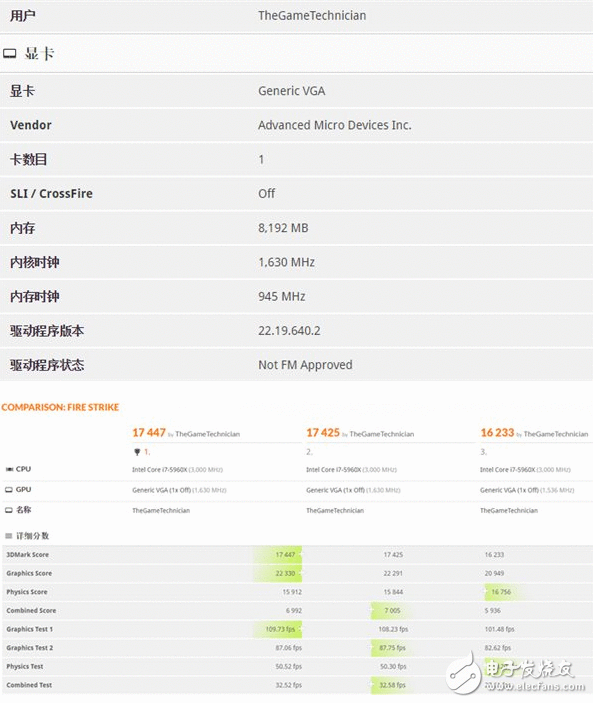Click the 用户 label at top
Screen dimensions: 593x703
point(22,16)
